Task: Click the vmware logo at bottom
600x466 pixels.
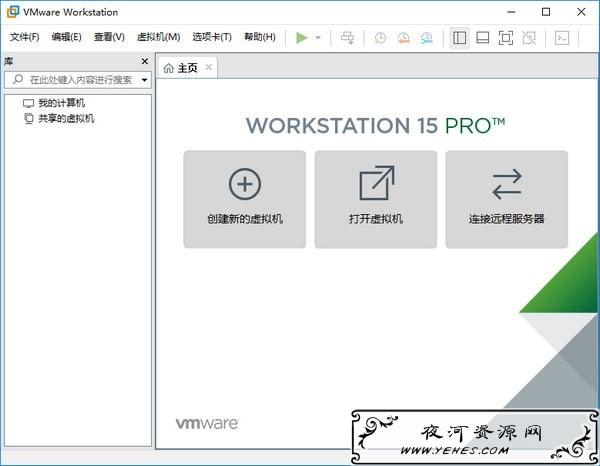Action: point(207,424)
